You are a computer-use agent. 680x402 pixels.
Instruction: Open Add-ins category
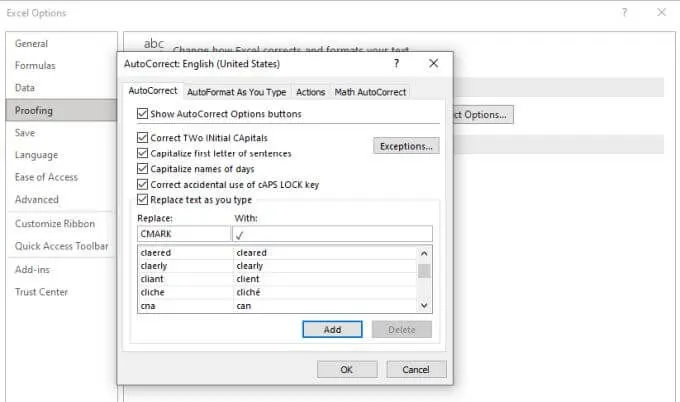pos(61,270)
